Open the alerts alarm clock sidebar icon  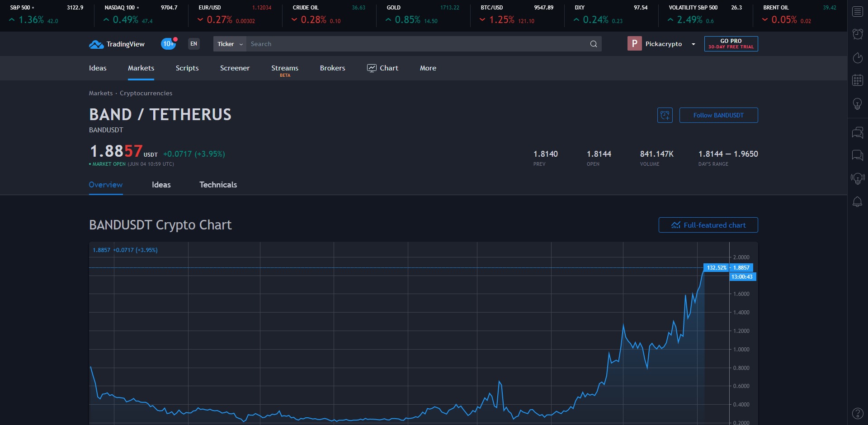[858, 34]
